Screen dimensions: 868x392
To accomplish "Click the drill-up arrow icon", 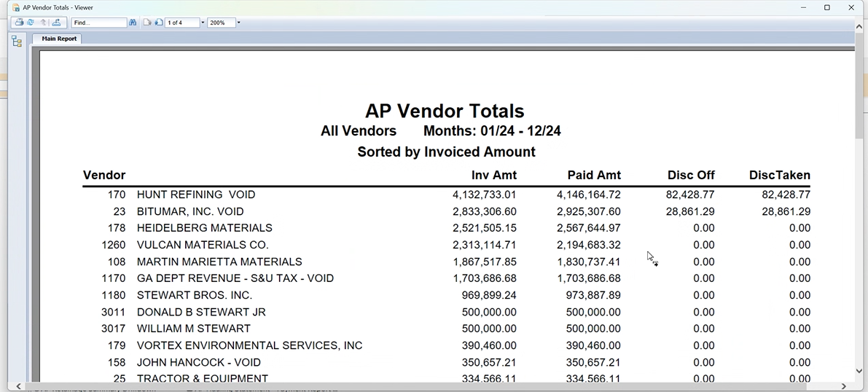I will point(43,23).
